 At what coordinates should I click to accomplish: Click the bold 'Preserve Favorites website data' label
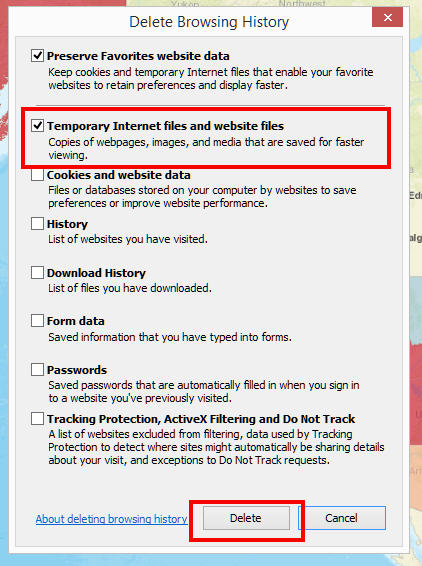[138, 56]
